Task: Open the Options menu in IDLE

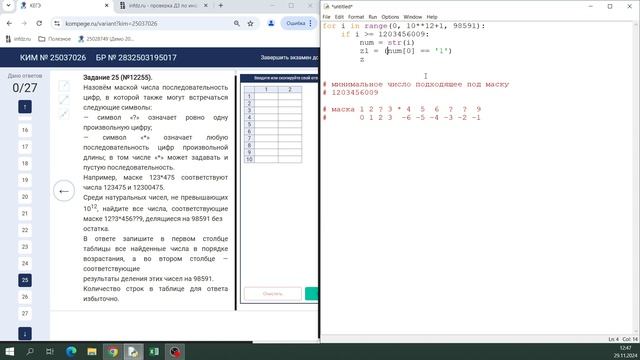Action: coord(390,17)
